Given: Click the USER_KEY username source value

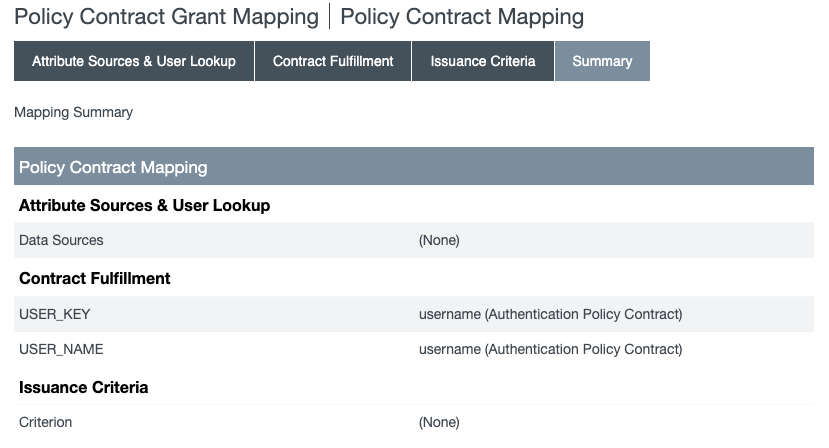Looking at the screenshot, I should tap(550, 314).
